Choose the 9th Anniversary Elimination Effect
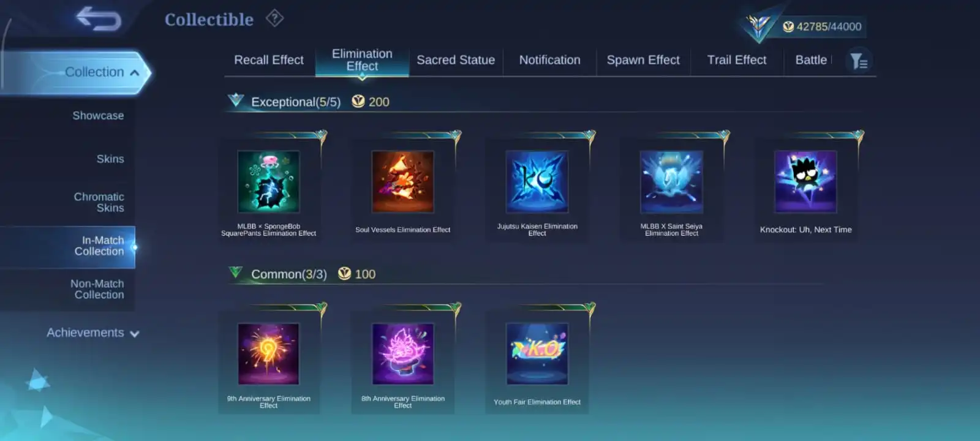Viewport: 980px width, 441px height. 268,354
